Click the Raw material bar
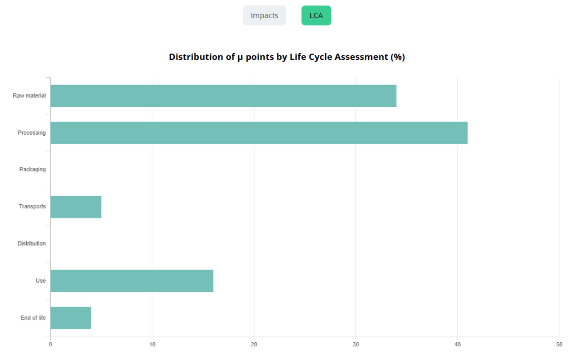Viewport: 588px width, 364px height. [223, 96]
